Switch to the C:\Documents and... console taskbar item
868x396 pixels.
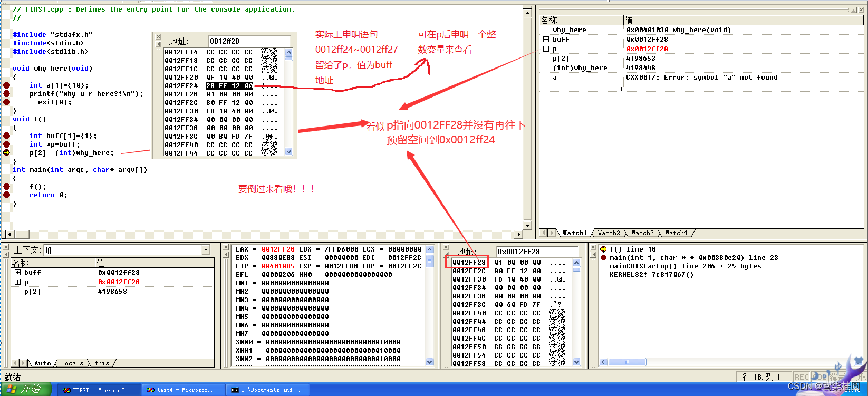(x=268, y=390)
